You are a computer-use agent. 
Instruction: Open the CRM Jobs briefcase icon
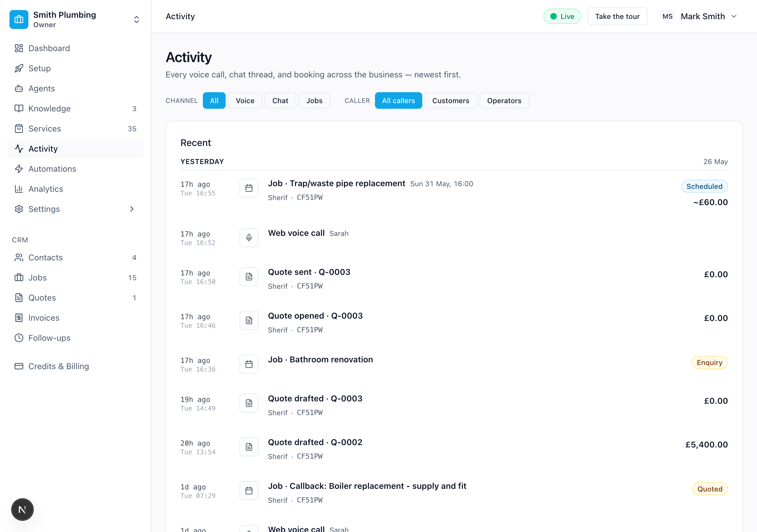coord(19,278)
